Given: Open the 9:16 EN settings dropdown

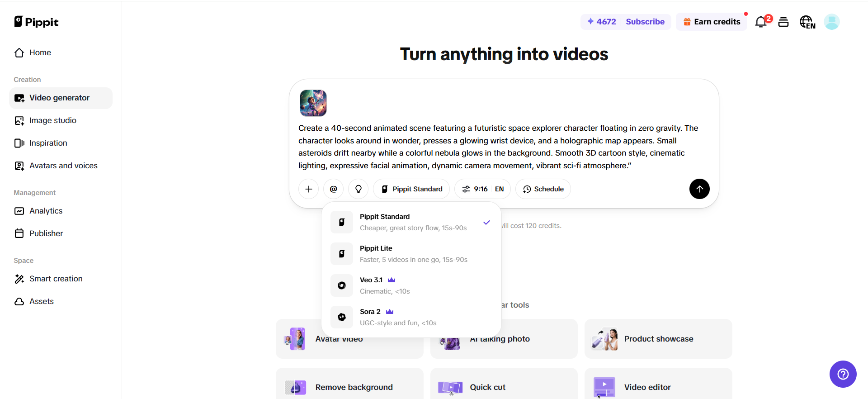Looking at the screenshot, I should pos(482,189).
